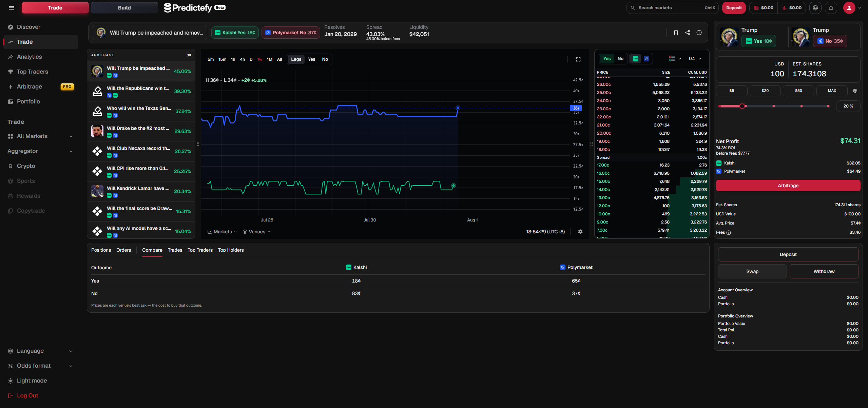Set chart timeframe to 1M
868x408 pixels.
tap(270, 59)
